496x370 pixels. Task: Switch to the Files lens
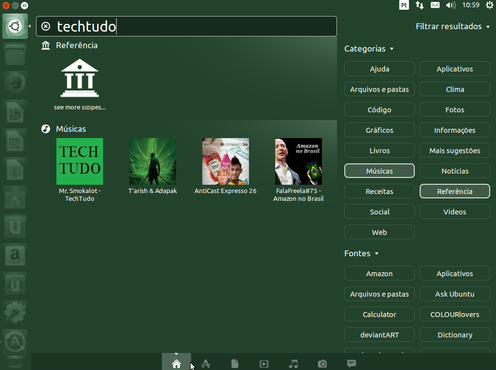(235, 364)
